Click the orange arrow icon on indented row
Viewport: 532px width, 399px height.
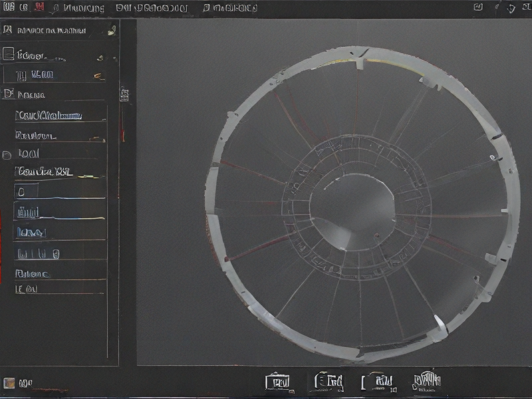point(99,76)
